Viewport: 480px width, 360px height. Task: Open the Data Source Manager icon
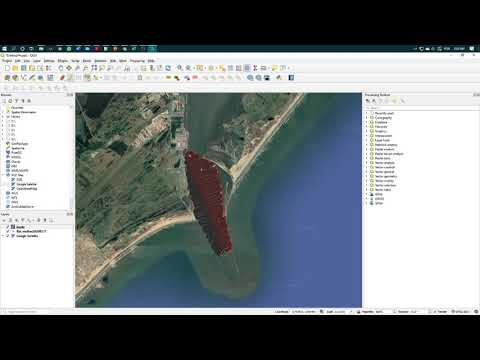click(x=7, y=78)
